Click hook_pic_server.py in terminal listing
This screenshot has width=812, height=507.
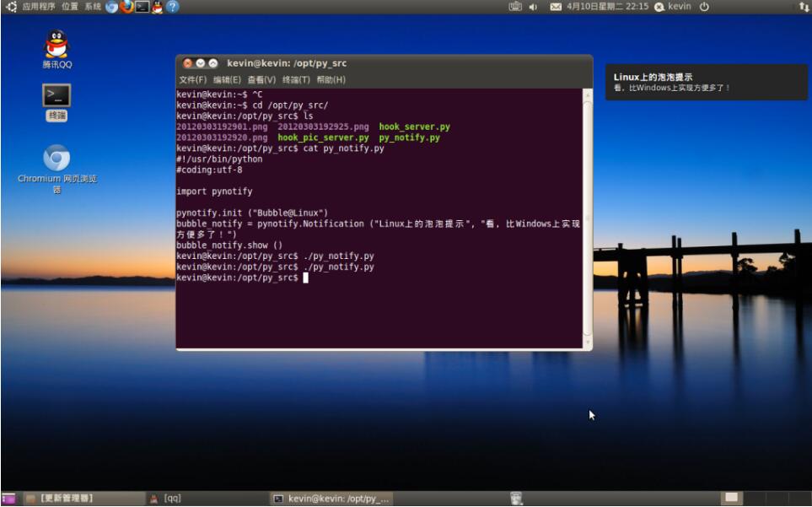pos(323,138)
